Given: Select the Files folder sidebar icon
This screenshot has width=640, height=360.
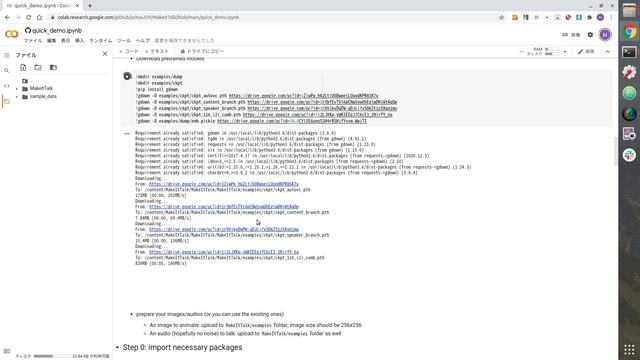Looking at the screenshot, I should 7,101.
